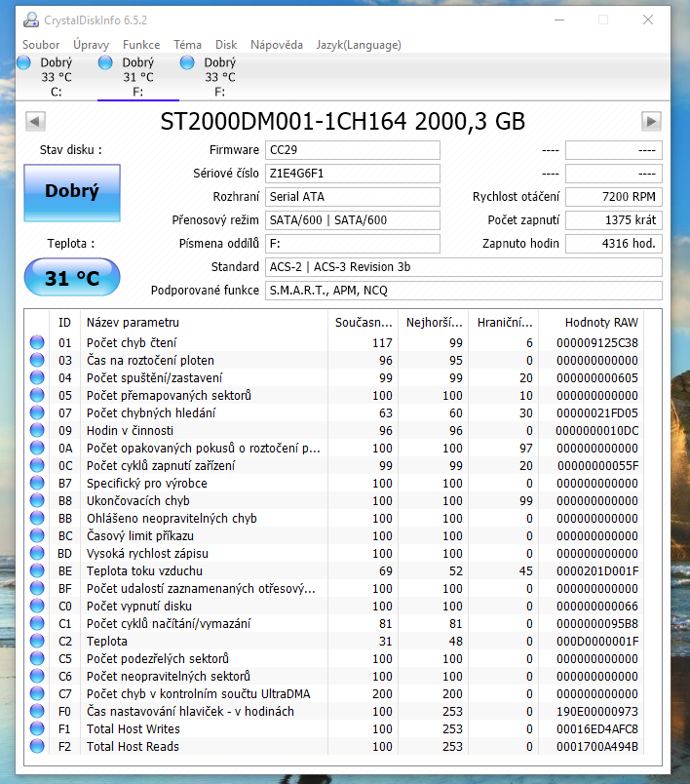The height and width of the screenshot is (784, 690).
Task: Click the 31 °C temperature button
Action: [x=72, y=278]
